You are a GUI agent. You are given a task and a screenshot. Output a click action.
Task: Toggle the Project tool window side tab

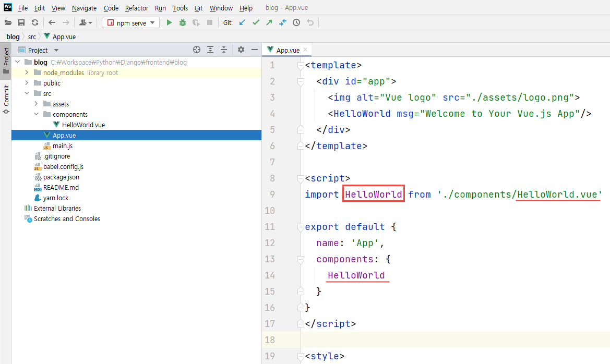[x=6, y=60]
